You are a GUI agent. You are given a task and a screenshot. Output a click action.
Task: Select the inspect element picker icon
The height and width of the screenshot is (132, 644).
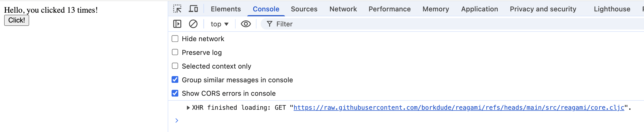click(177, 9)
